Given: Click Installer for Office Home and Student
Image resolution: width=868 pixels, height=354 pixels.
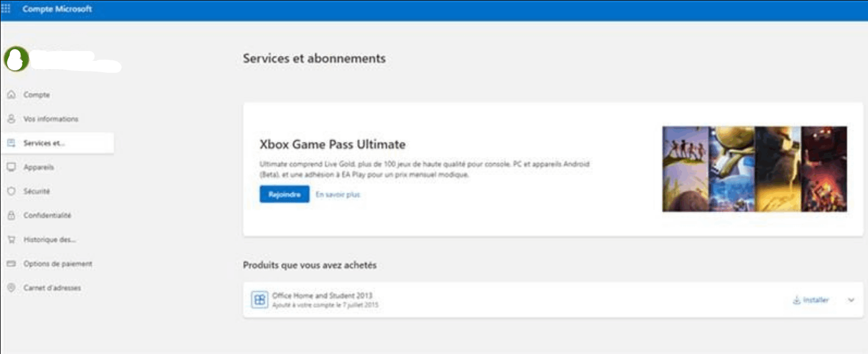Looking at the screenshot, I should tap(810, 300).
